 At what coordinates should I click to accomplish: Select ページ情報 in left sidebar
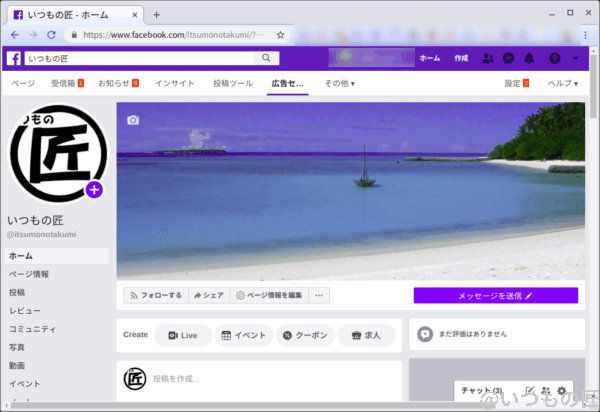(x=29, y=274)
